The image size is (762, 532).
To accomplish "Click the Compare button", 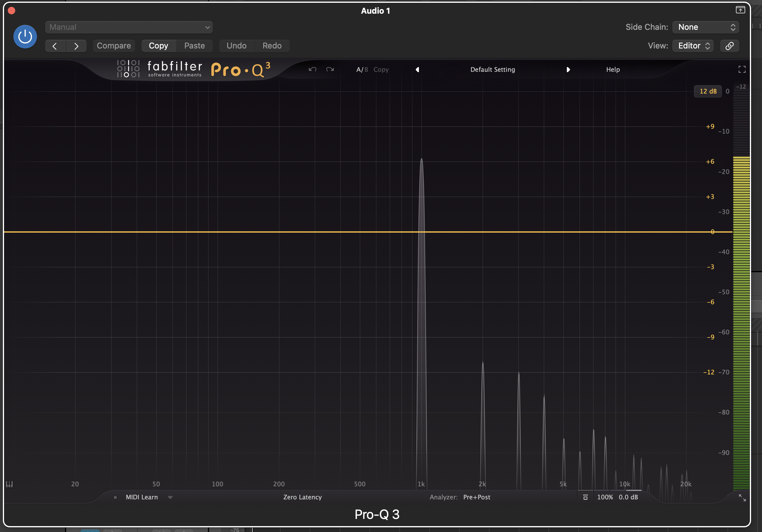I will pyautogui.click(x=114, y=46).
